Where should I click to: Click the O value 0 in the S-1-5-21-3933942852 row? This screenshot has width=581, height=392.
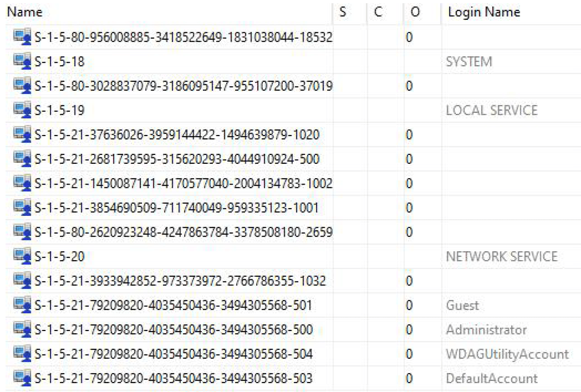409,281
